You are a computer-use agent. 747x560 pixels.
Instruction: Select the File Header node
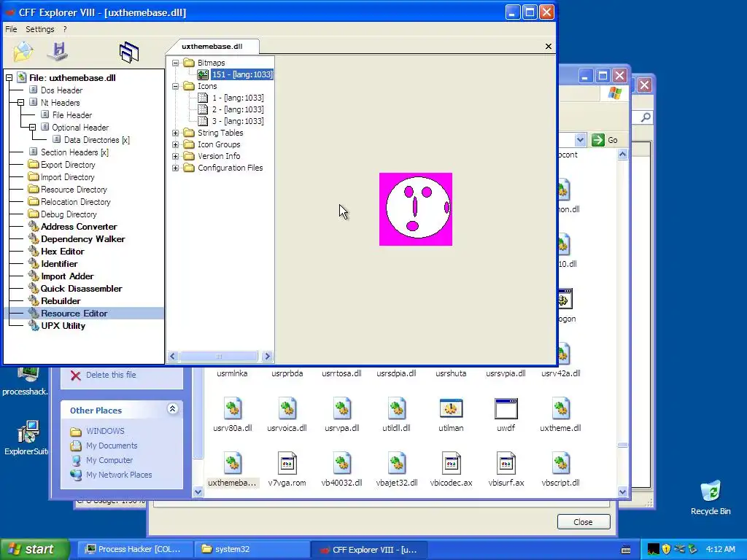click(72, 115)
